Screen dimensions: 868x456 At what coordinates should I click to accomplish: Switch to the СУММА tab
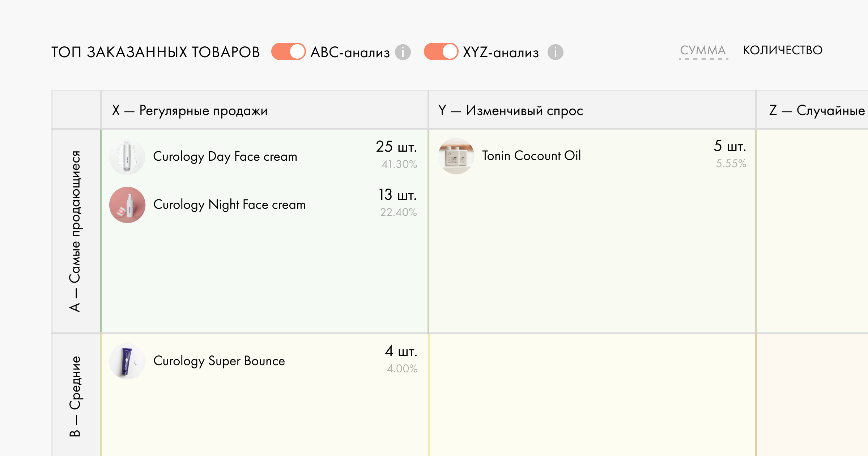[703, 50]
